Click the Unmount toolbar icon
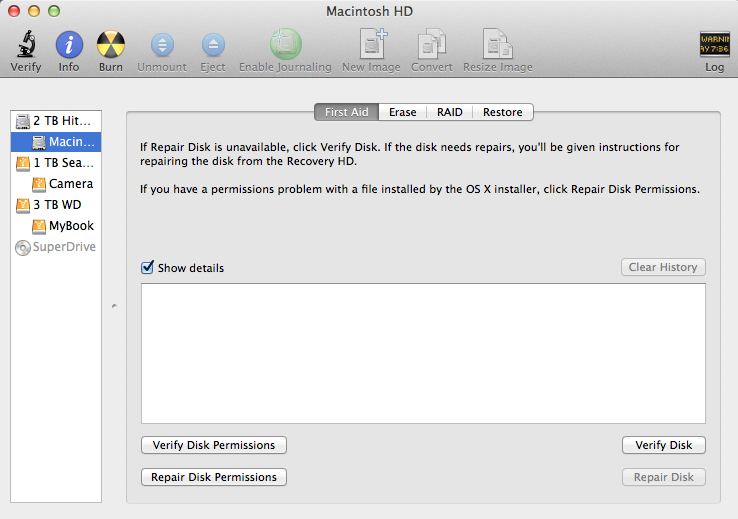The height and width of the screenshot is (519, 738). pos(162,45)
